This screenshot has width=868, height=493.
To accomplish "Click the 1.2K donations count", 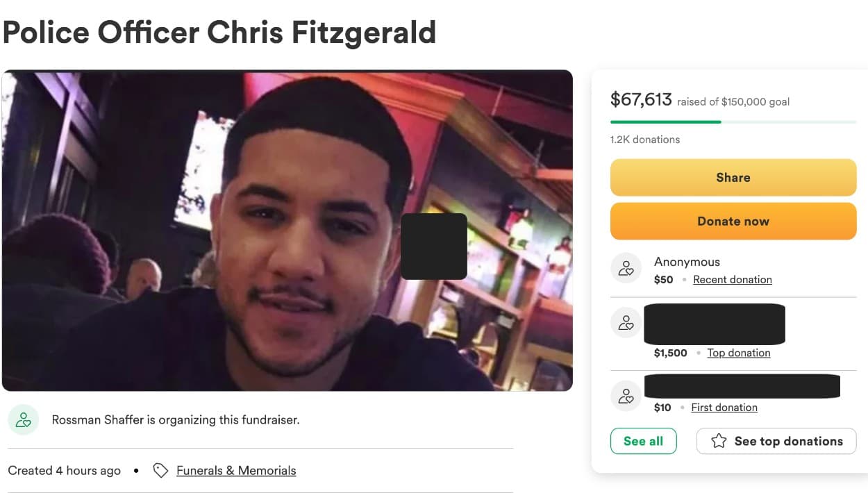I will click(x=645, y=140).
